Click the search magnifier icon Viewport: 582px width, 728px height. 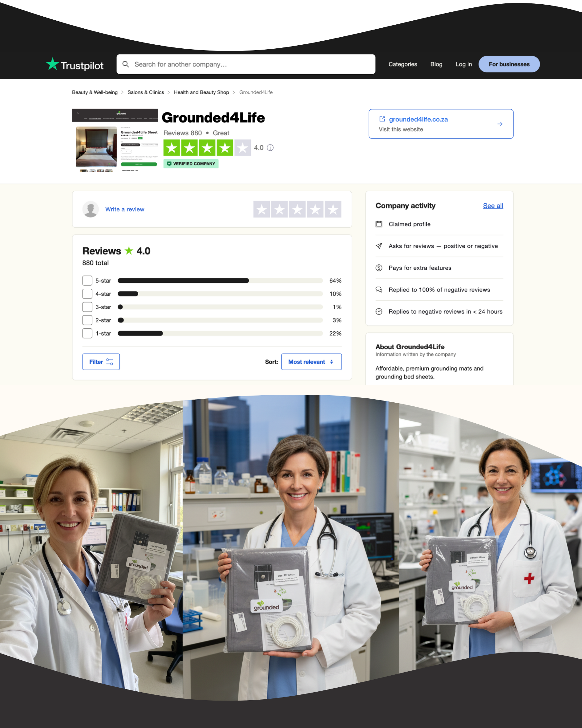126,64
